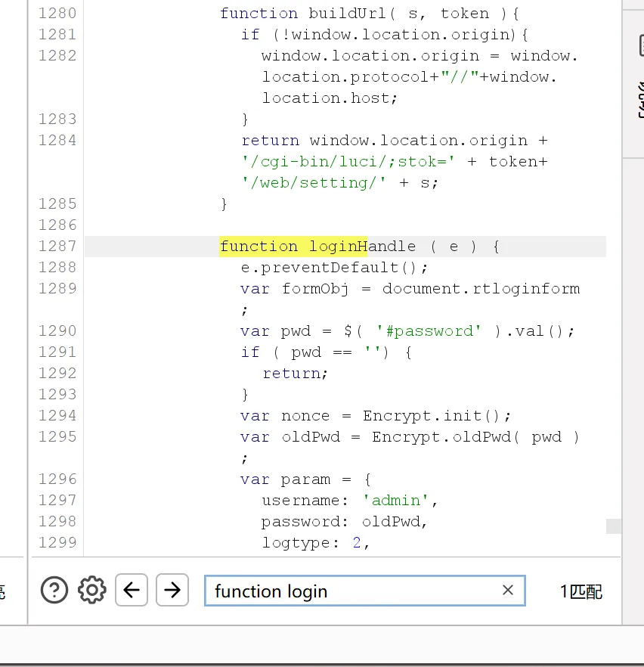The image size is (644, 667).
Task: Open the search help question-mark icon
Action: pos(54,590)
